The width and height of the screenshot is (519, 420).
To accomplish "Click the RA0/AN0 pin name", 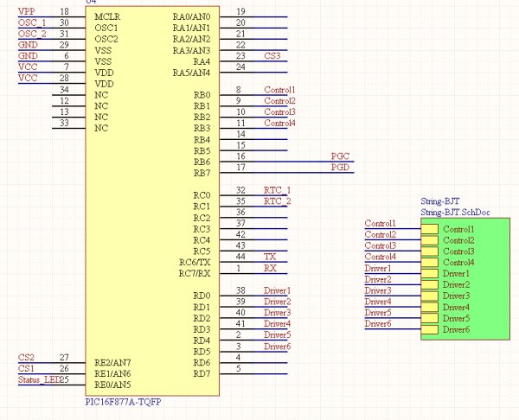I will 191,17.
